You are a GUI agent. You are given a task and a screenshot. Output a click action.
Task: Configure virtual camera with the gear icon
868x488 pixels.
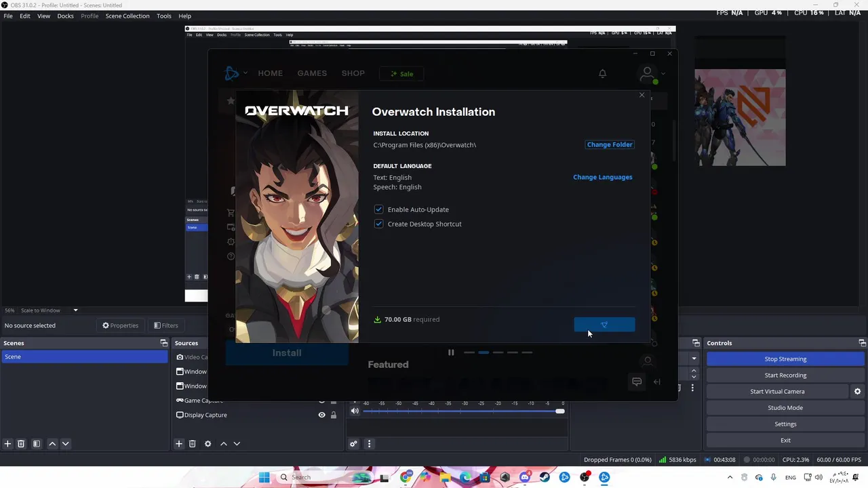point(857,391)
